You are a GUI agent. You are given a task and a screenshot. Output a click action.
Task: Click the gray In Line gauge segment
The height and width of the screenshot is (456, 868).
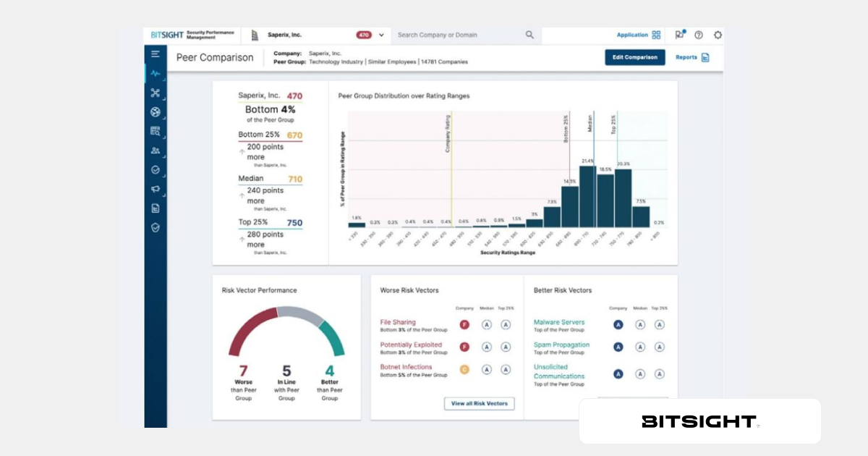pyautogui.click(x=299, y=314)
